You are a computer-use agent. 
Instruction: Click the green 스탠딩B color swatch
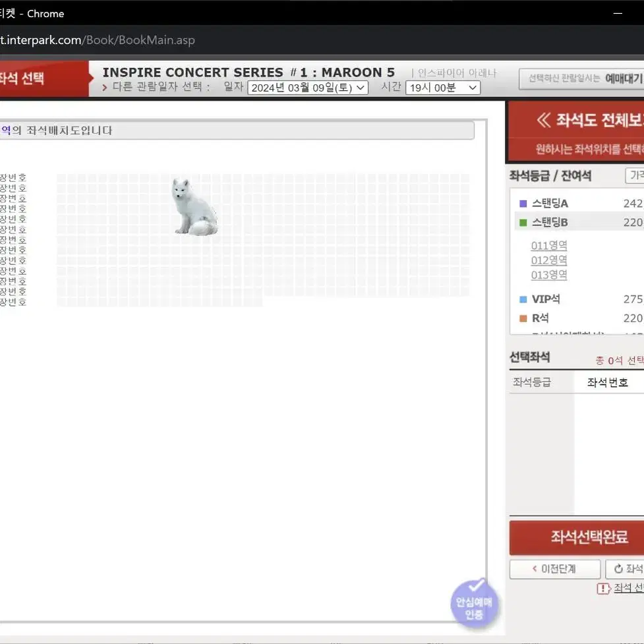[x=523, y=223]
